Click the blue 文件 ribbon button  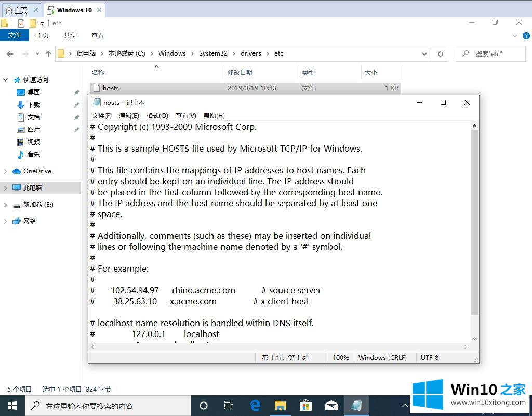click(15, 35)
